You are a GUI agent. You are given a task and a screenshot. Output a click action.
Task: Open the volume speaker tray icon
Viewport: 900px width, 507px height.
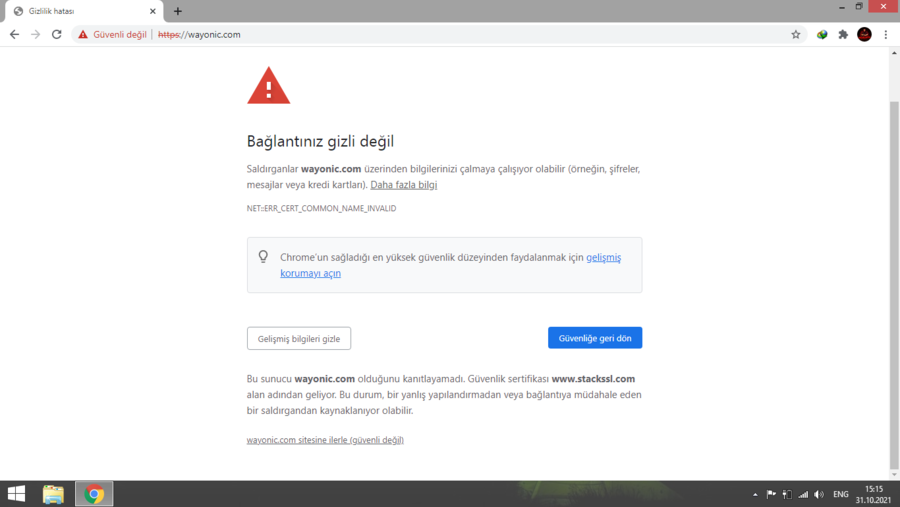tap(819, 494)
